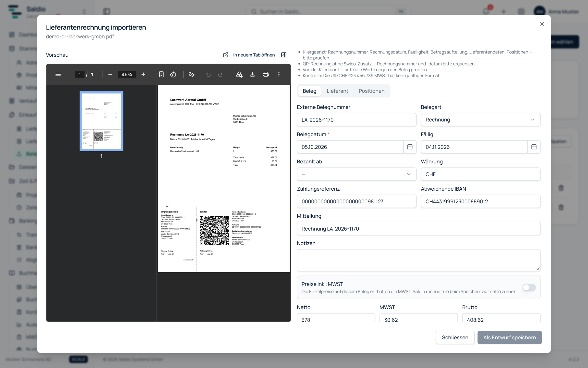This screenshot has height=368, width=588.
Task: Click the PDF zoom percentage box
Action: tap(127, 74)
